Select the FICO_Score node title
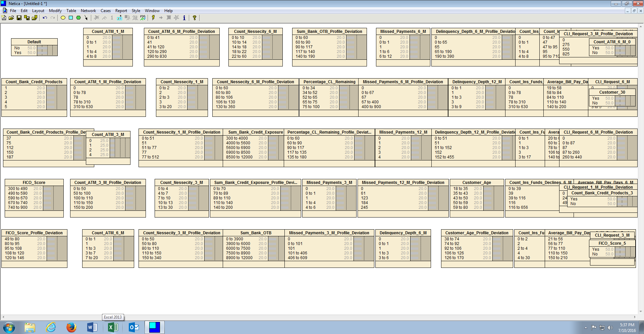The height and width of the screenshot is (334, 644). (x=34, y=183)
